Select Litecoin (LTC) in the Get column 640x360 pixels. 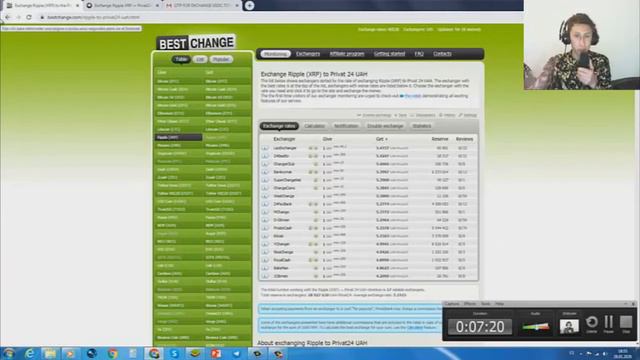[227, 129]
